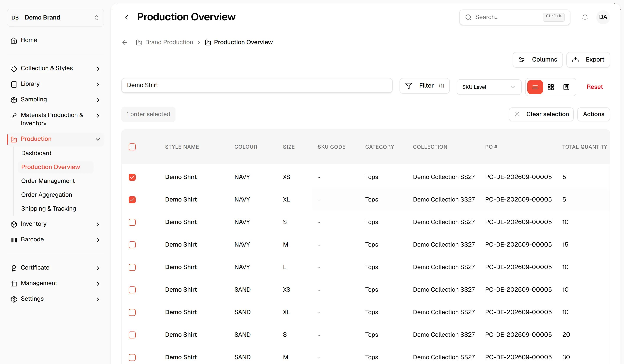This screenshot has height=364, width=624.
Task: Click the Demo Shirt search field
Action: pyautogui.click(x=257, y=85)
